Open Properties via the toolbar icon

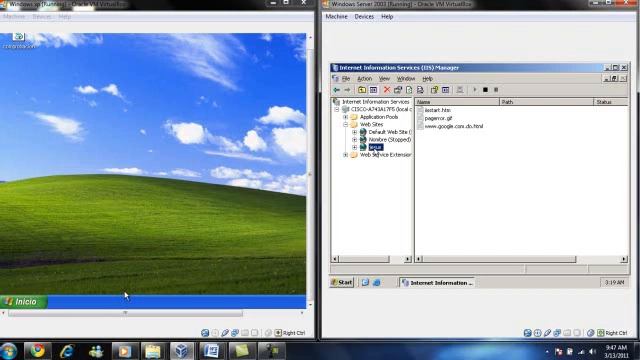click(x=398, y=90)
